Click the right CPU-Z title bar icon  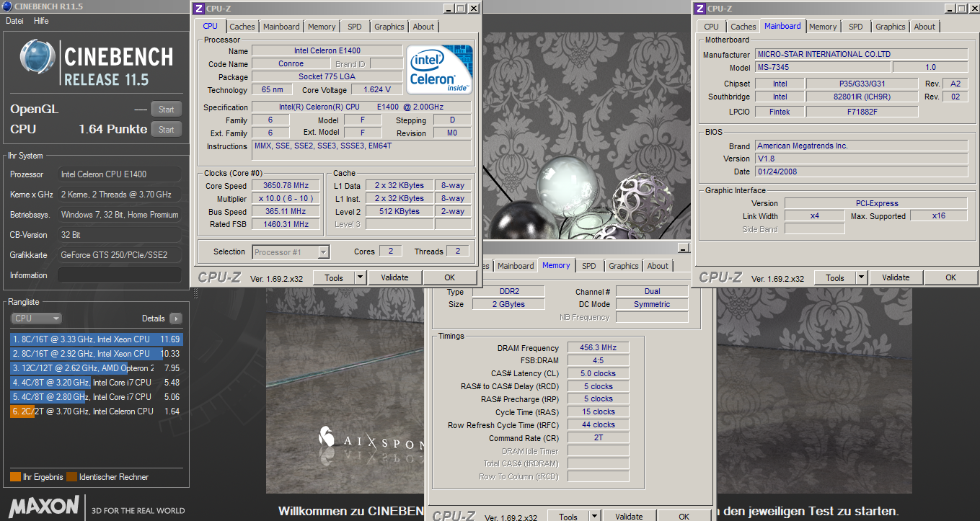coord(699,9)
